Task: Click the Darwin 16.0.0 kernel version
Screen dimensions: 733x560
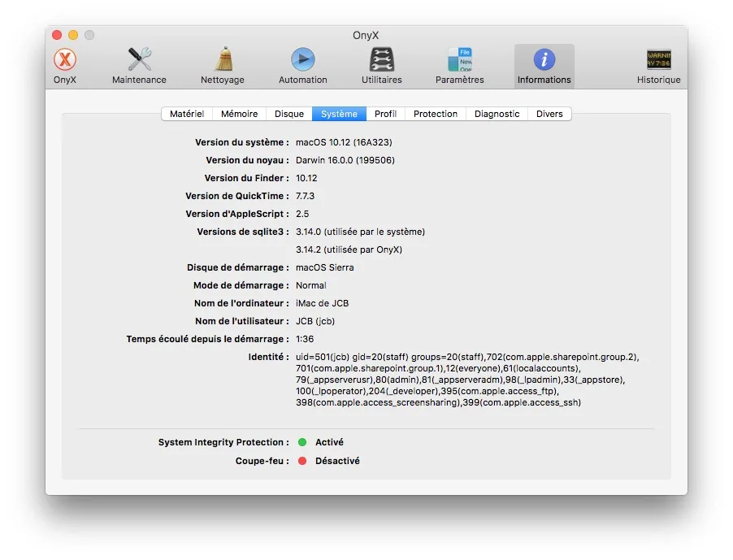Action: (x=345, y=160)
